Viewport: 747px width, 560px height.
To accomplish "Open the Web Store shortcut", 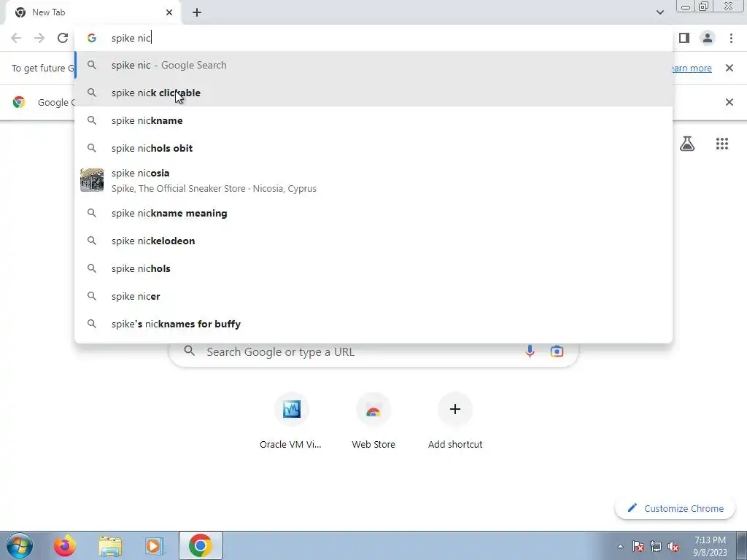I will click(373, 421).
